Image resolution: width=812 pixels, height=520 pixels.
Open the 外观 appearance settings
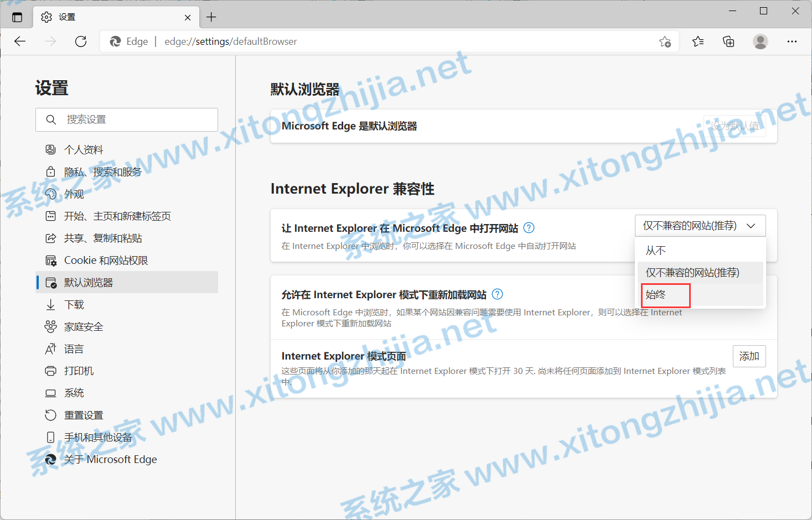pos(74,194)
